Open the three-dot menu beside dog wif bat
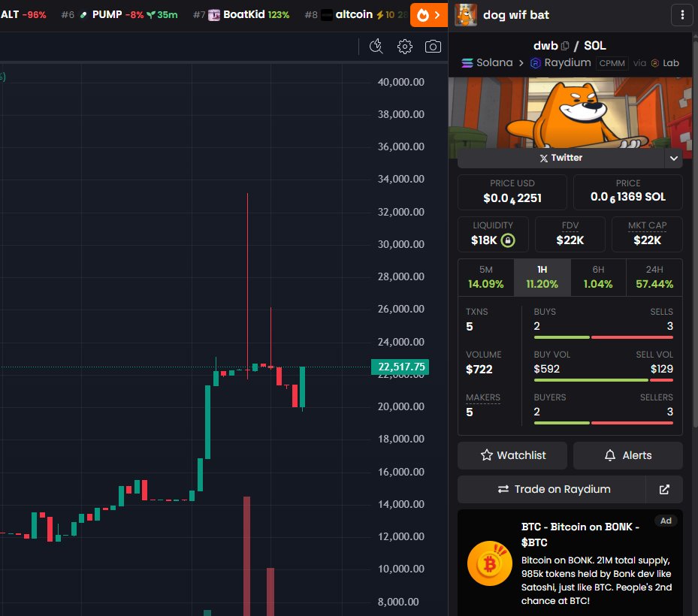This screenshot has height=616, width=698. pyautogui.click(x=682, y=15)
